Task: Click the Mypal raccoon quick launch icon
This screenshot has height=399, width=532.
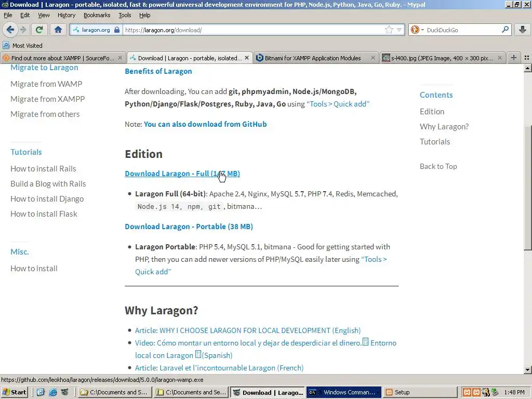Action: coord(64,392)
